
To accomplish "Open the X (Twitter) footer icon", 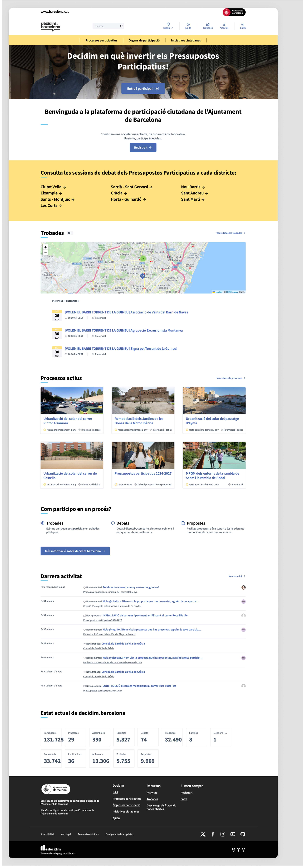I will click(203, 834).
